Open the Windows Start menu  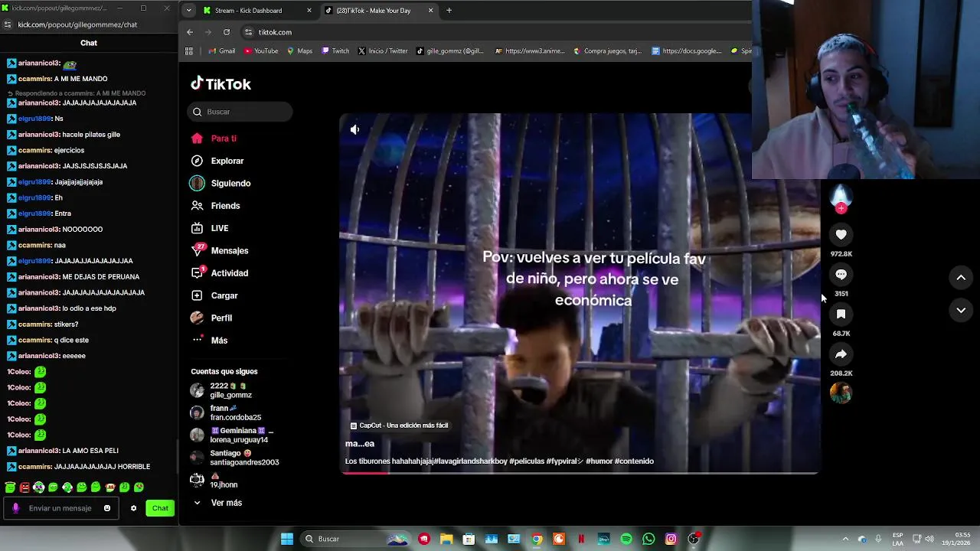coord(287,539)
